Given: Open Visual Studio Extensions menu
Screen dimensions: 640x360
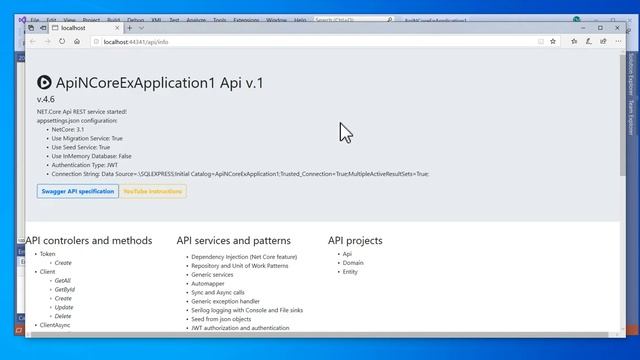Looking at the screenshot, I should 246,20.
